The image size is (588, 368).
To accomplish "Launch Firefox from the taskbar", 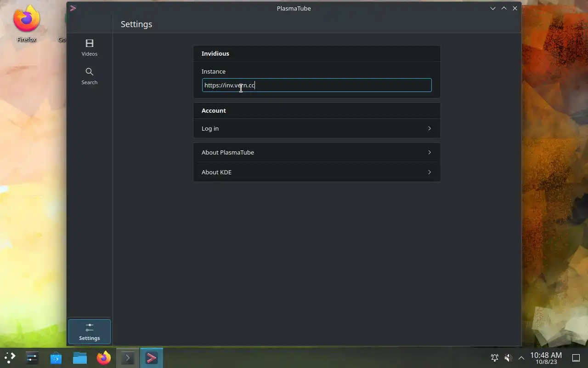I will click(104, 357).
